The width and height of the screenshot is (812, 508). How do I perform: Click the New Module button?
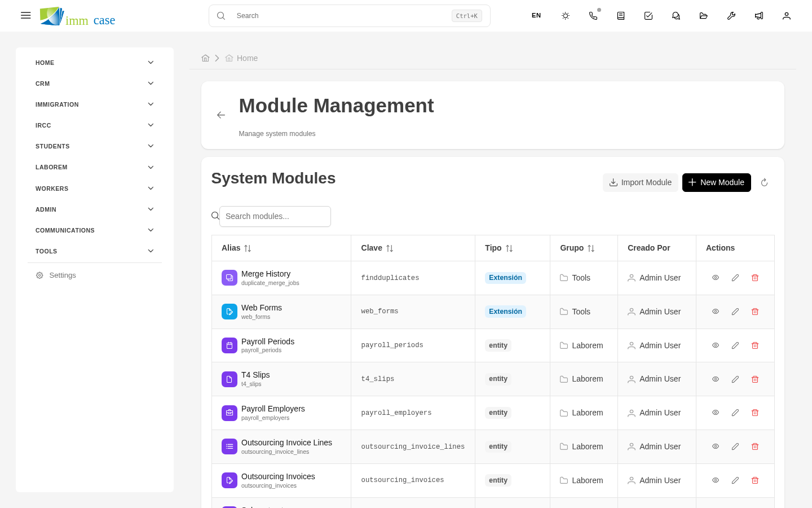(x=717, y=182)
